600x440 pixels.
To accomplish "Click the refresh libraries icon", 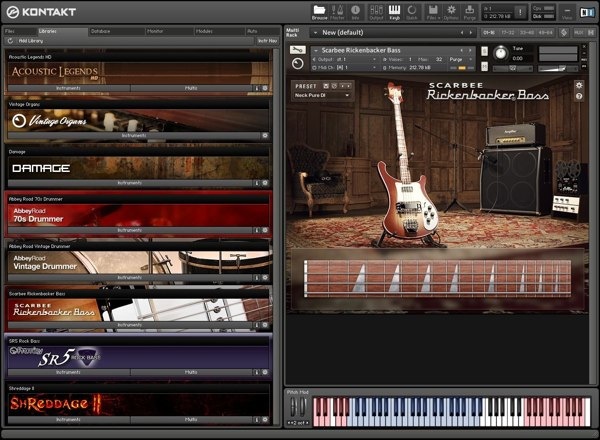I will click(10, 41).
